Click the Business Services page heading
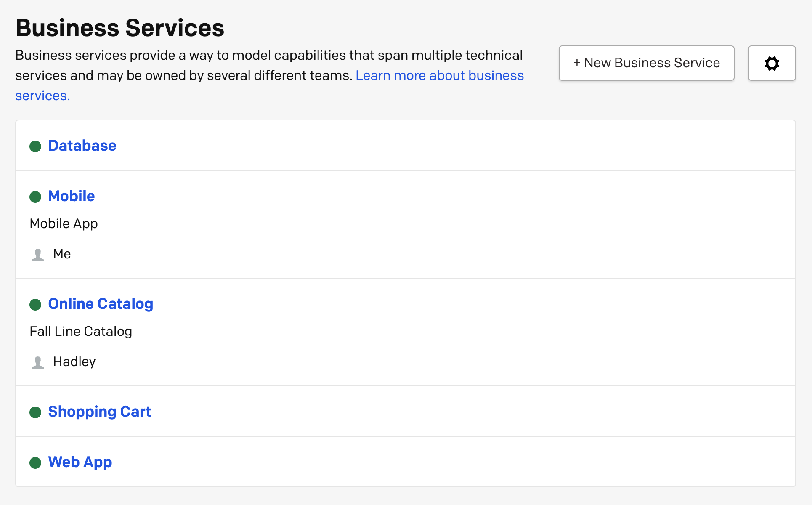Screen dimensions: 812x505 click(x=120, y=28)
